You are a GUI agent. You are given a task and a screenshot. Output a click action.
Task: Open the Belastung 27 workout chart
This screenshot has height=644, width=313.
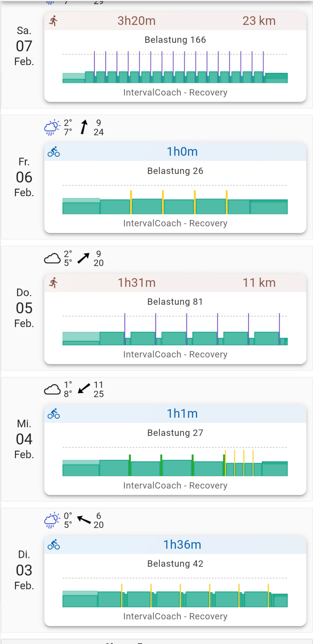point(175,461)
